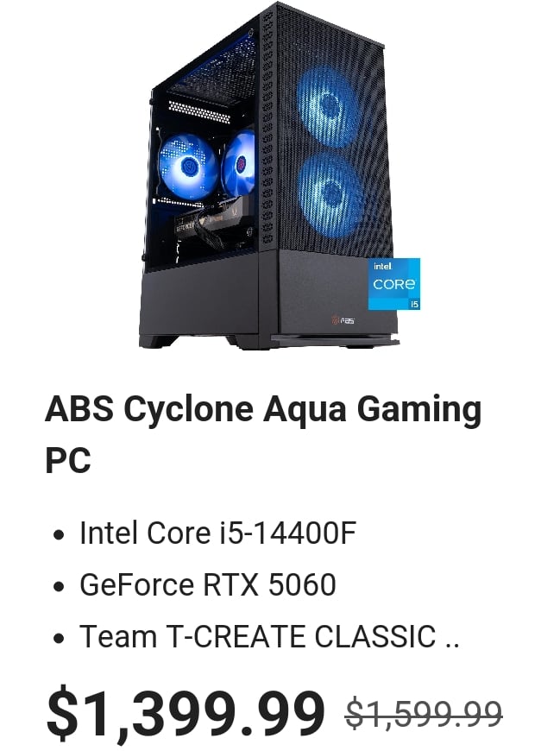Open the ABS Cyclone Aqua Gaming PC title
The height and width of the screenshot is (751, 560).
263,435
